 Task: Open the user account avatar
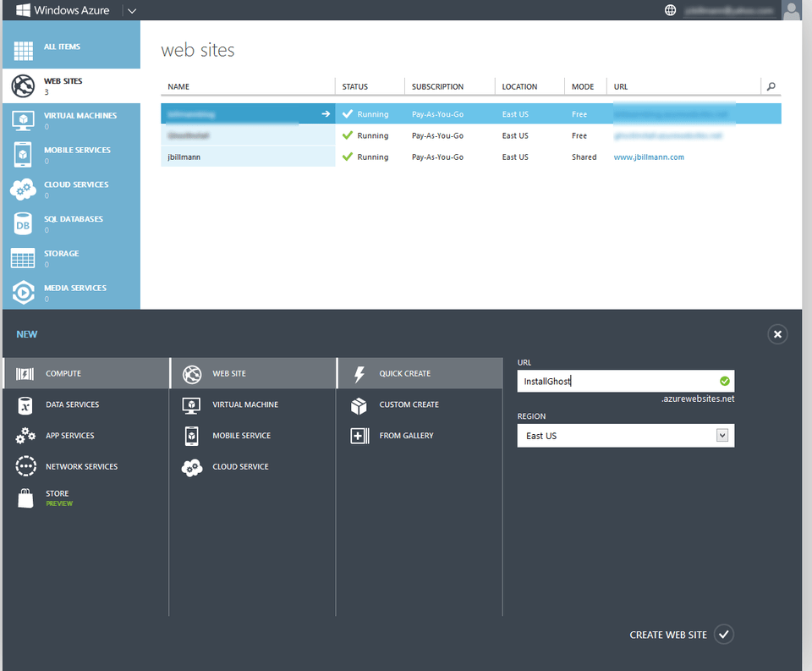(792, 10)
